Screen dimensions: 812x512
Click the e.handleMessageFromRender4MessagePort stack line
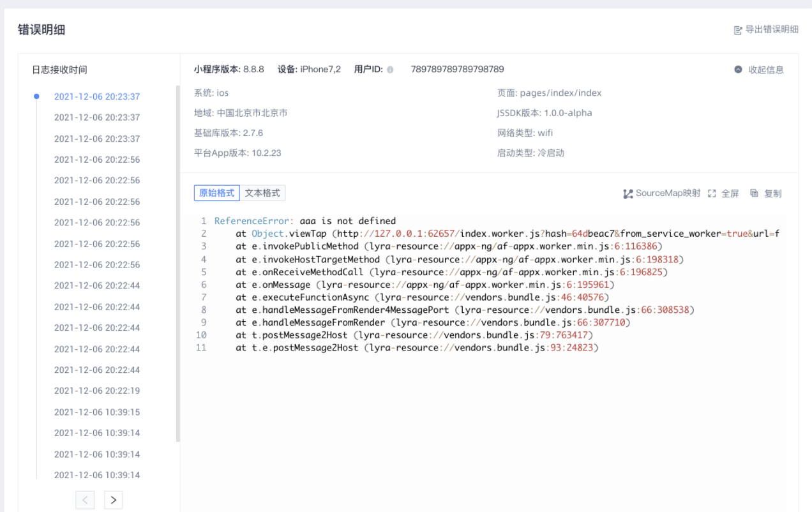[x=465, y=310]
